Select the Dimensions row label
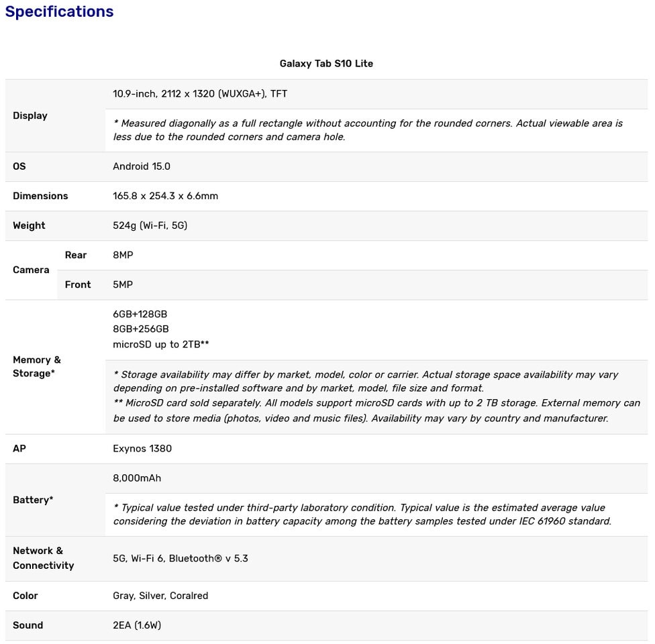 (40, 196)
